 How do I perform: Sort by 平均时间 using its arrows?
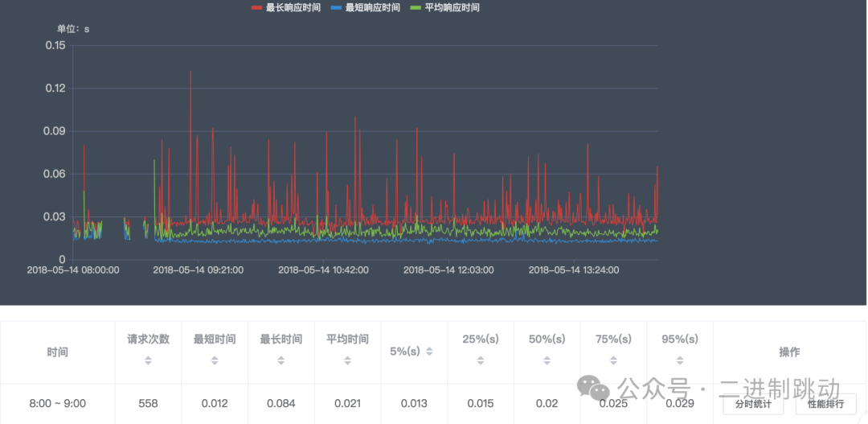tap(347, 361)
